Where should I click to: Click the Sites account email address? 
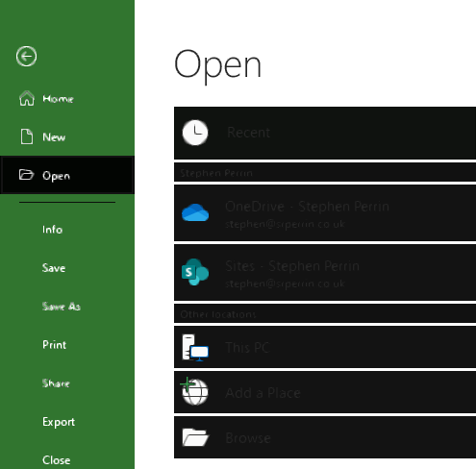[285, 284]
